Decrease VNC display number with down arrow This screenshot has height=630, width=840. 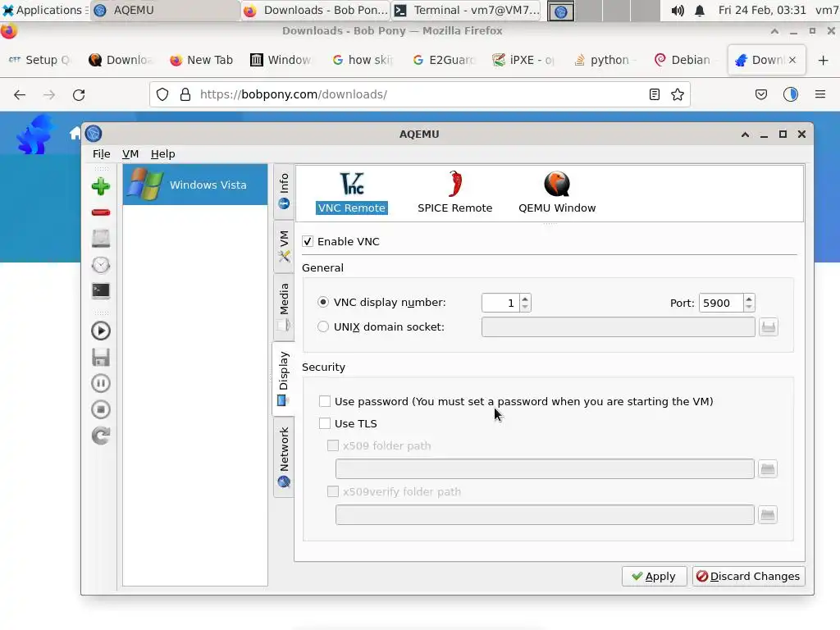tap(525, 307)
